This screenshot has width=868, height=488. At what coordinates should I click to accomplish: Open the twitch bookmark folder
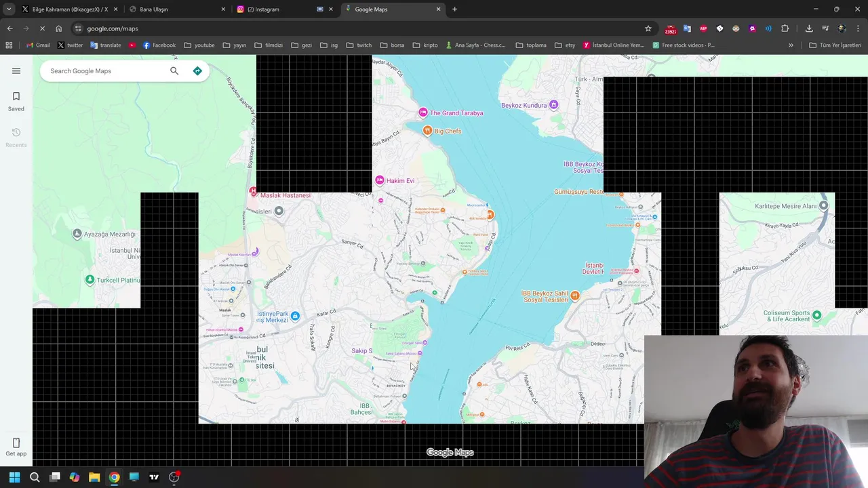(359, 45)
